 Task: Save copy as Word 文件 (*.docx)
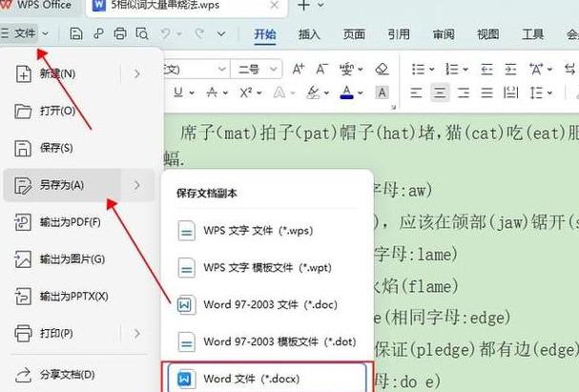point(267,378)
